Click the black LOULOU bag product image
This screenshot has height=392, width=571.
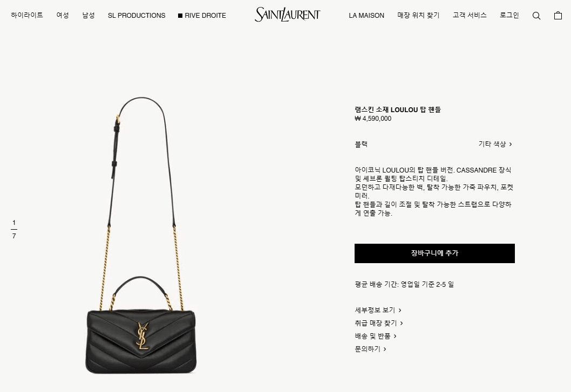pyautogui.click(x=141, y=235)
